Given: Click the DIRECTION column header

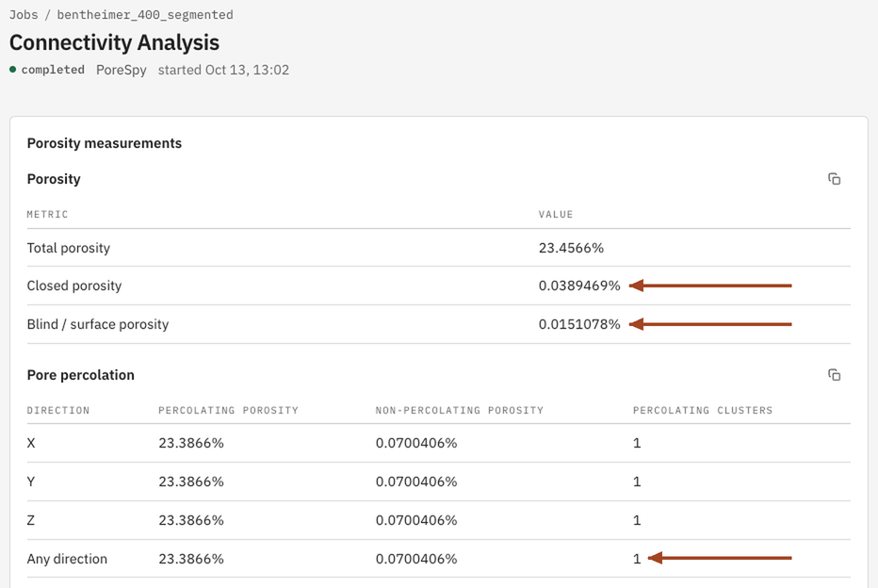Looking at the screenshot, I should [x=58, y=411].
